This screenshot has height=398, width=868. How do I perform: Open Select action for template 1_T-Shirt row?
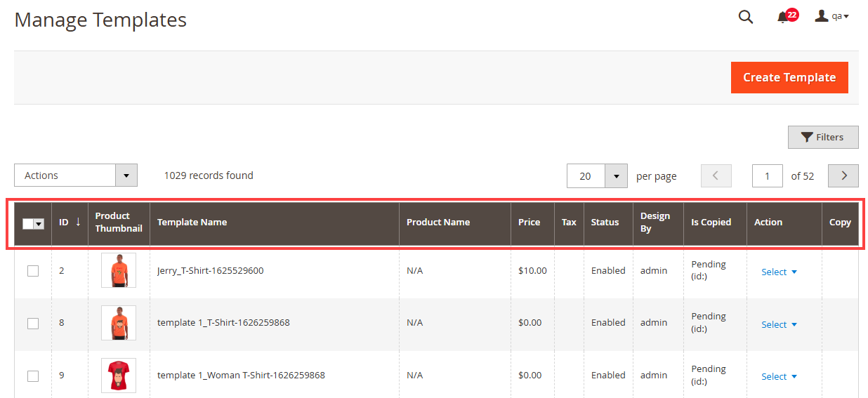pyautogui.click(x=779, y=325)
